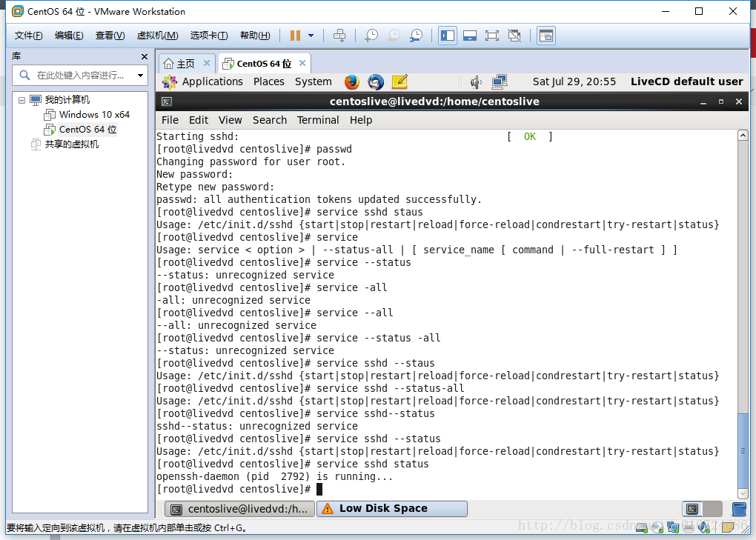Image resolution: width=756 pixels, height=540 pixels.
Task: Click the printer device status icon
Action: coord(689,528)
